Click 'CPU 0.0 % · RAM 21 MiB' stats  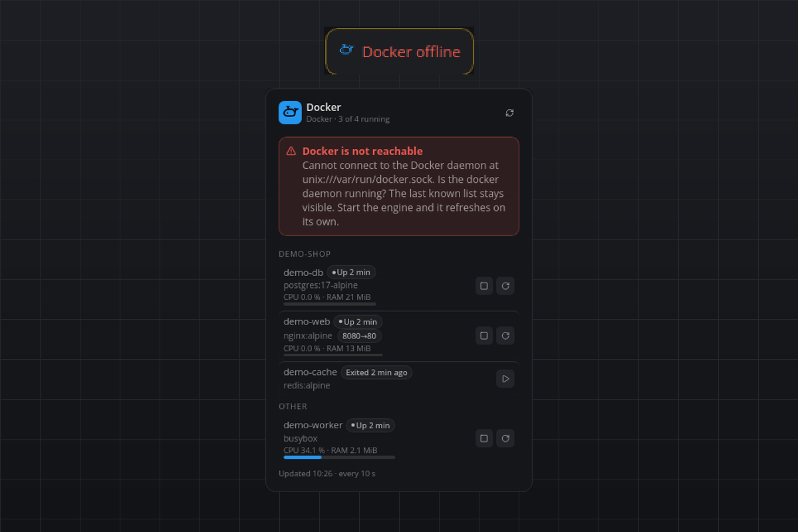point(327,297)
